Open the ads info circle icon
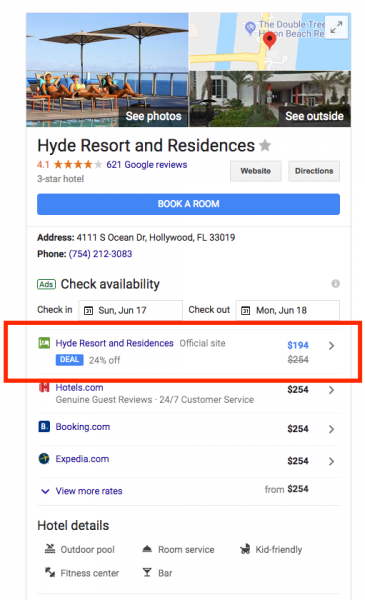The height and width of the screenshot is (600, 365). [336, 284]
